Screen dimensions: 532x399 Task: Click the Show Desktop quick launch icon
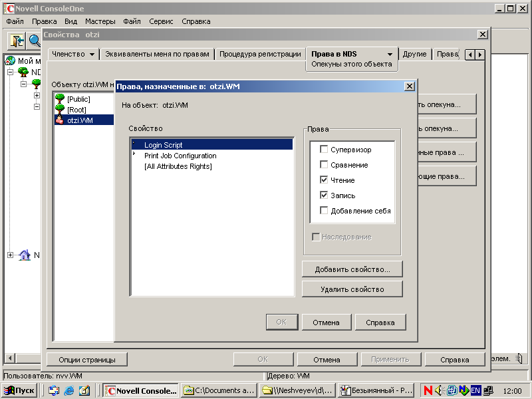84,390
